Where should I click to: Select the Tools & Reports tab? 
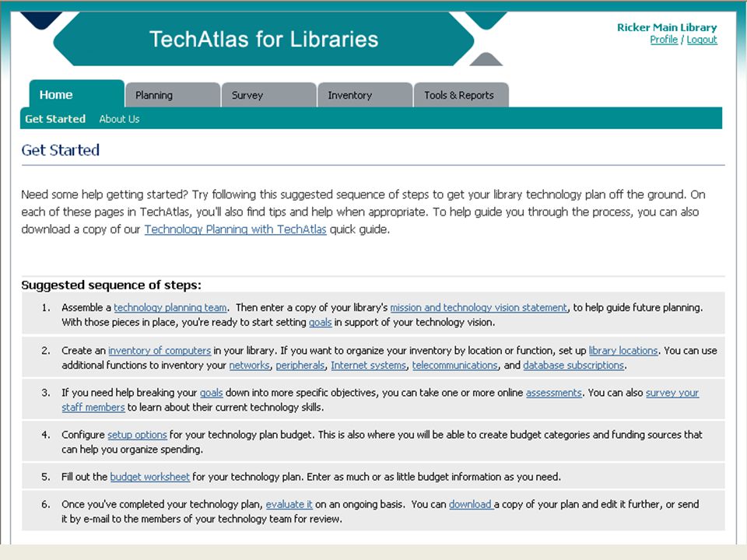click(461, 95)
